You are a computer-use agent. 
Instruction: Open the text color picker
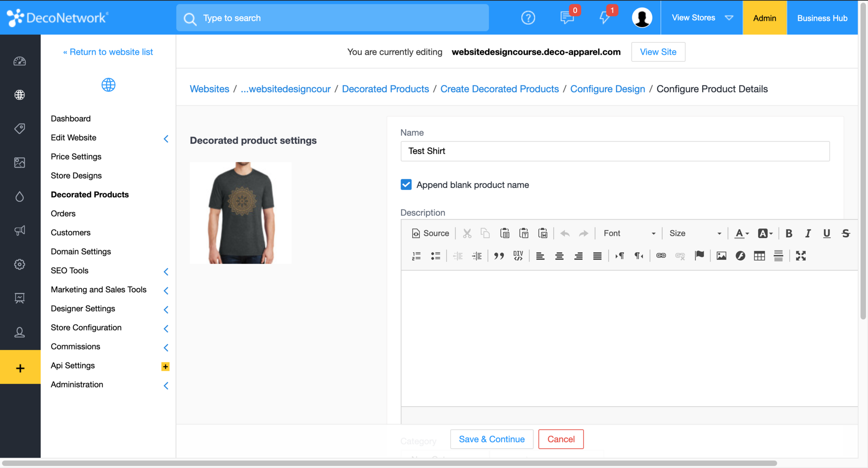click(741, 233)
